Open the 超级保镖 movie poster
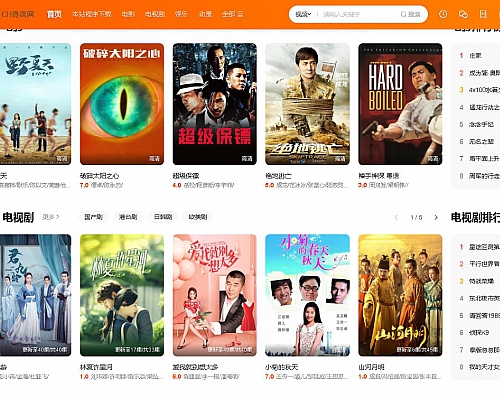500x400 pixels. click(215, 104)
